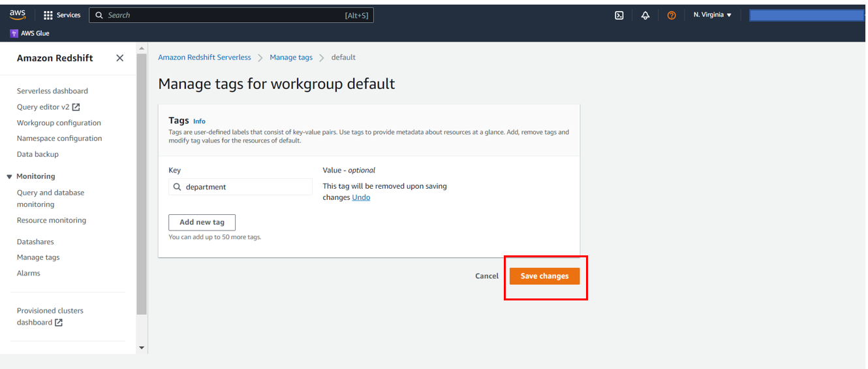Click 'You can add up to 50 more tags' text

[x=215, y=237]
